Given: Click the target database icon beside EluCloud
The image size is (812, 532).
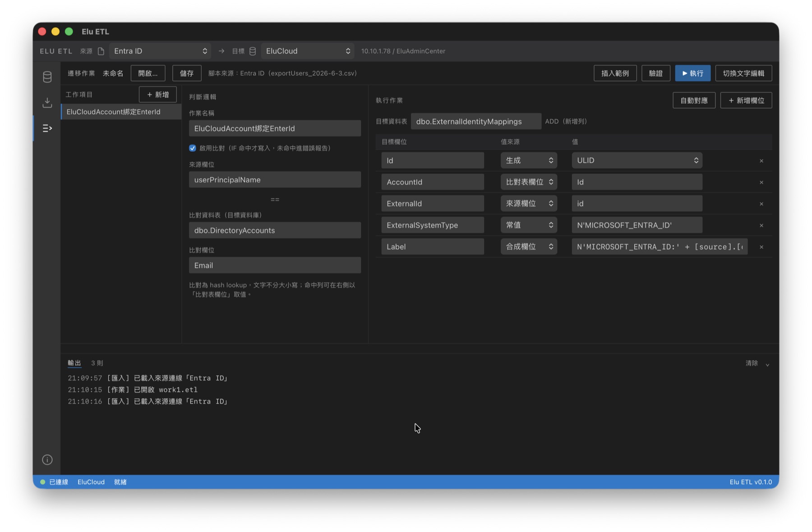Looking at the screenshot, I should pyautogui.click(x=253, y=51).
